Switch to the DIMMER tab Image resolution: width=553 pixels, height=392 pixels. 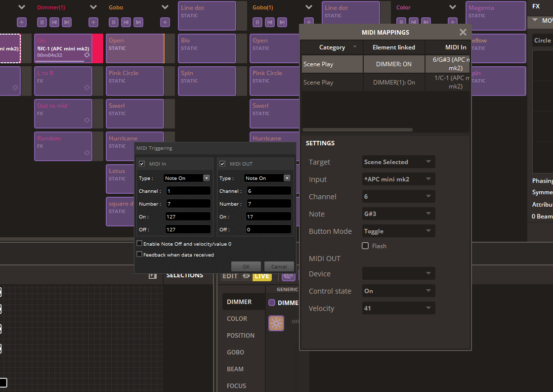243,302
